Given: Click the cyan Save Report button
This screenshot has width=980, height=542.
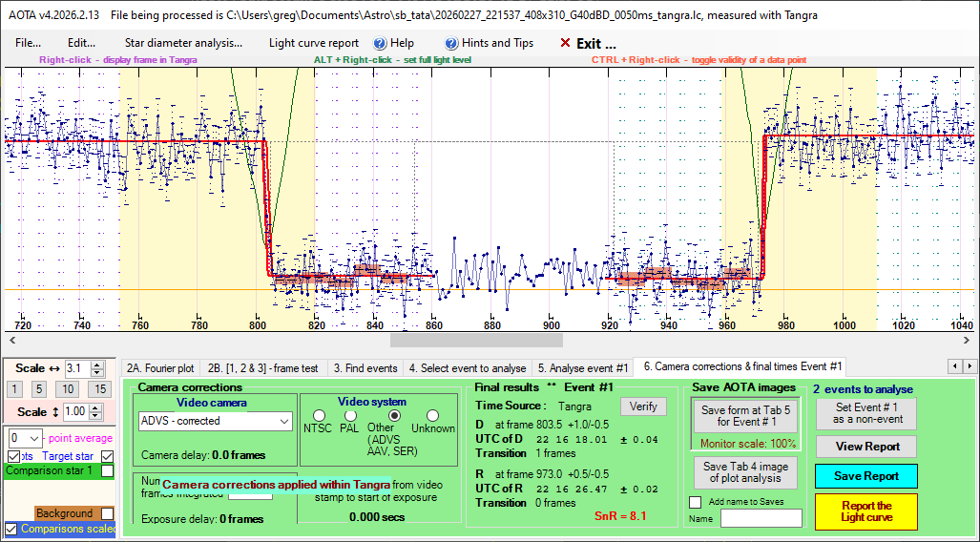Looking at the screenshot, I should pos(865,475).
